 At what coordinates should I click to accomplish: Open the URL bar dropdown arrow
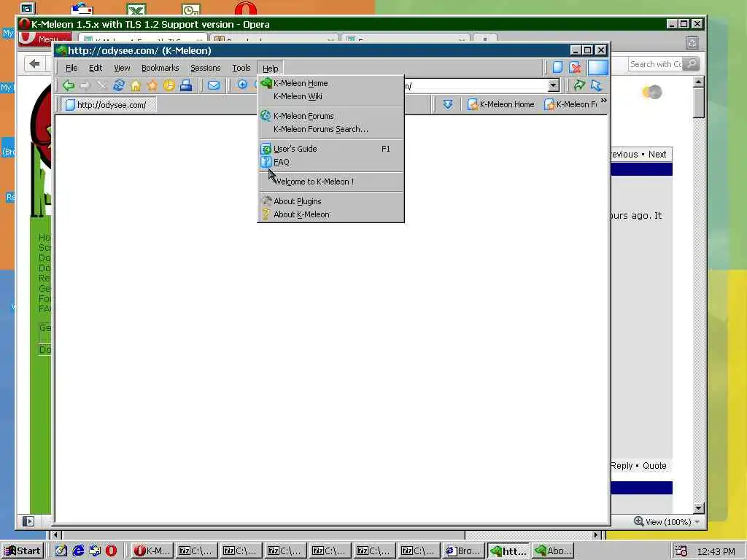pos(553,86)
